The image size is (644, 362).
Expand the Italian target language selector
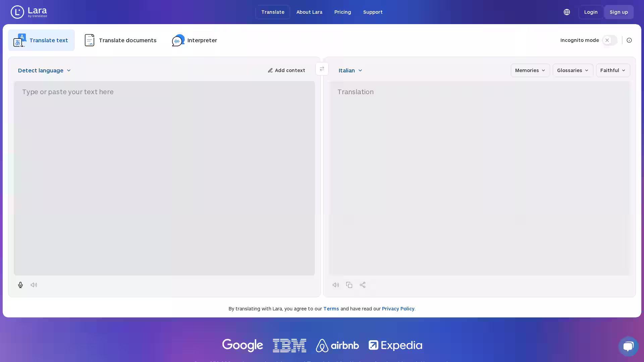click(x=350, y=70)
